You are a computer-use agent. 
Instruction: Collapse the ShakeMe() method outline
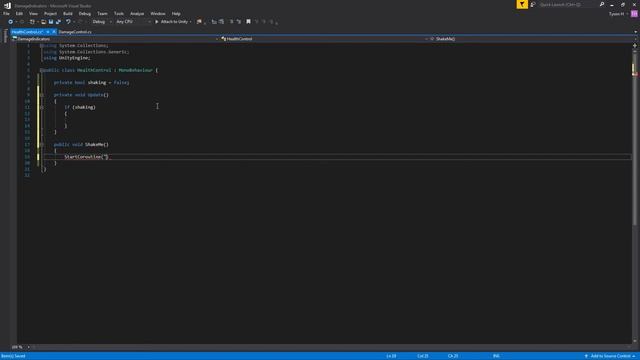42,144
